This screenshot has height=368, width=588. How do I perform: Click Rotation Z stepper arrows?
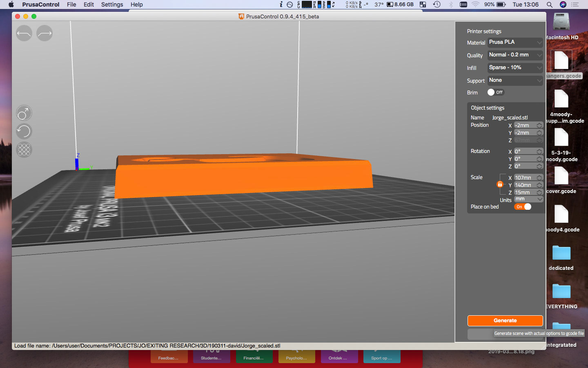(x=539, y=166)
